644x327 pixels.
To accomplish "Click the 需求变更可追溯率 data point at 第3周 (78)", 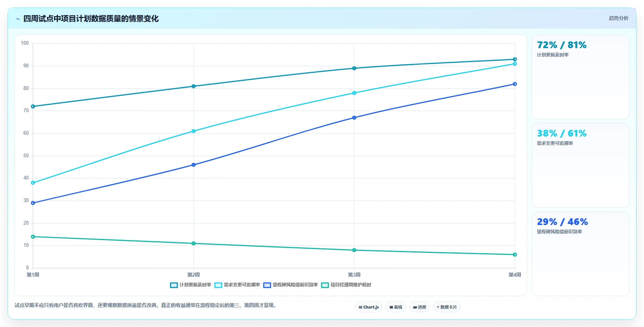I will [x=354, y=93].
